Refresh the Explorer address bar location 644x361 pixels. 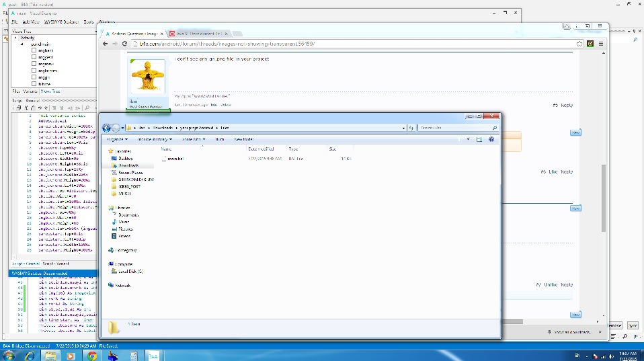(x=411, y=128)
